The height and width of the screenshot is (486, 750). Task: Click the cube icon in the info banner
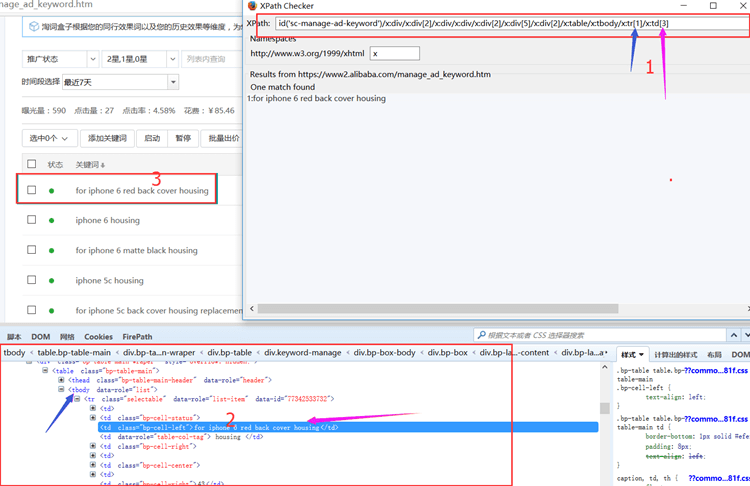(x=33, y=27)
